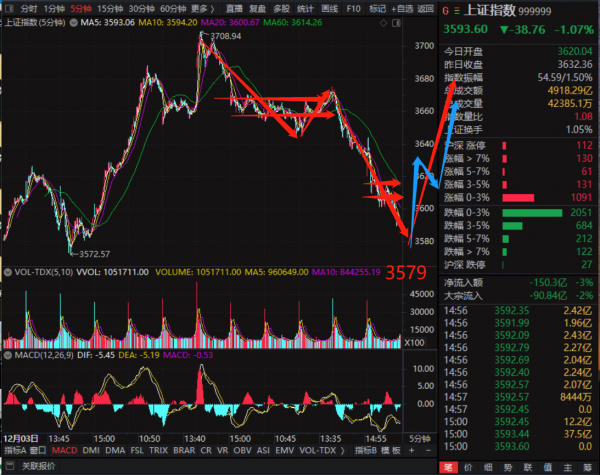Open the F10 company info
Image resolution: width=600 pixels, height=475 pixels.
point(352,8)
